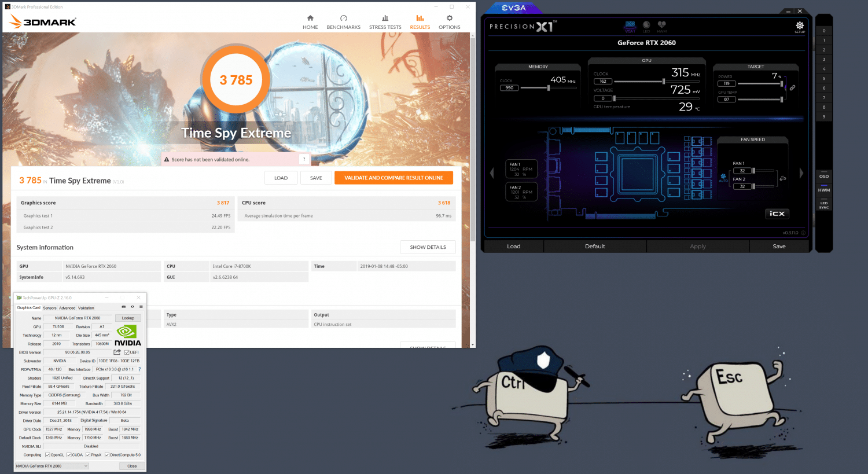
Task: Go to next Precision X1 page arrow
Action: 801,172
